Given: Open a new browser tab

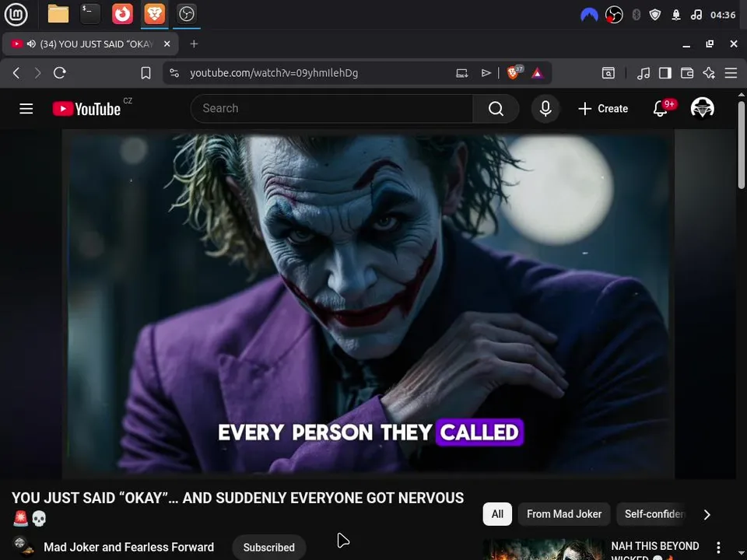Looking at the screenshot, I should coord(194,44).
